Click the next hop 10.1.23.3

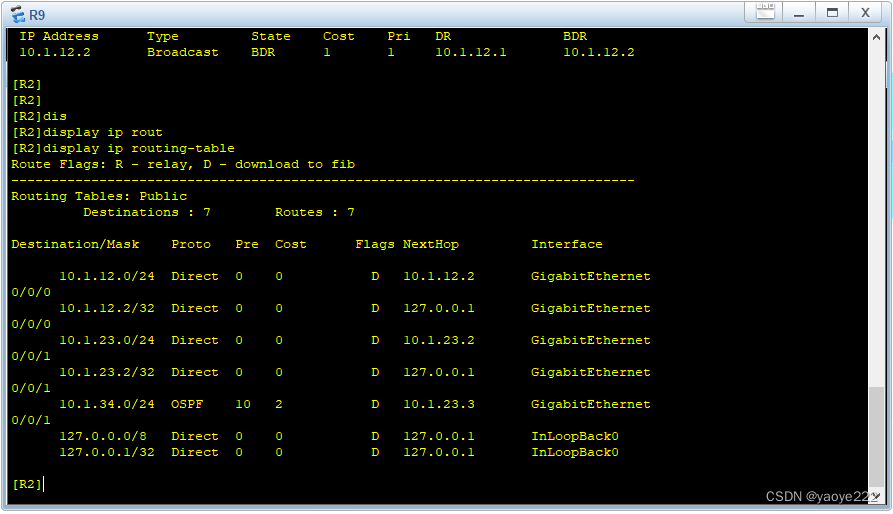pos(439,404)
